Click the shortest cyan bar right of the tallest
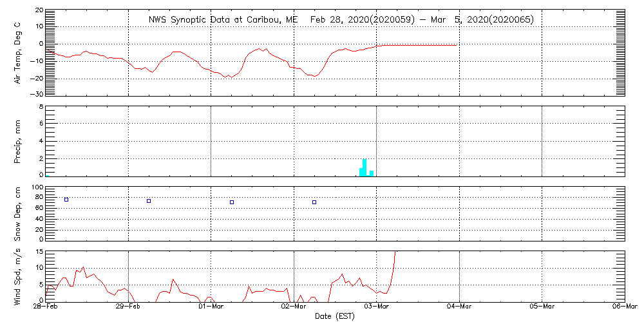 click(371, 173)
